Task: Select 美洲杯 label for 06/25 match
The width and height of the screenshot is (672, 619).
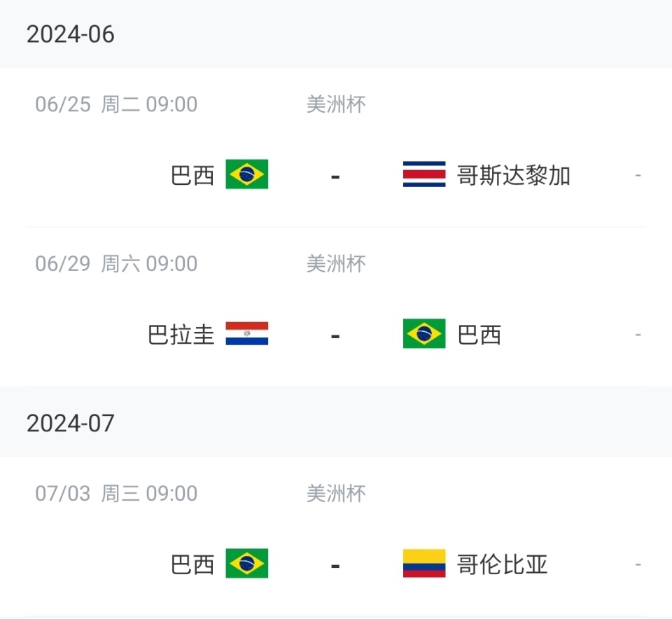Action: [336, 105]
